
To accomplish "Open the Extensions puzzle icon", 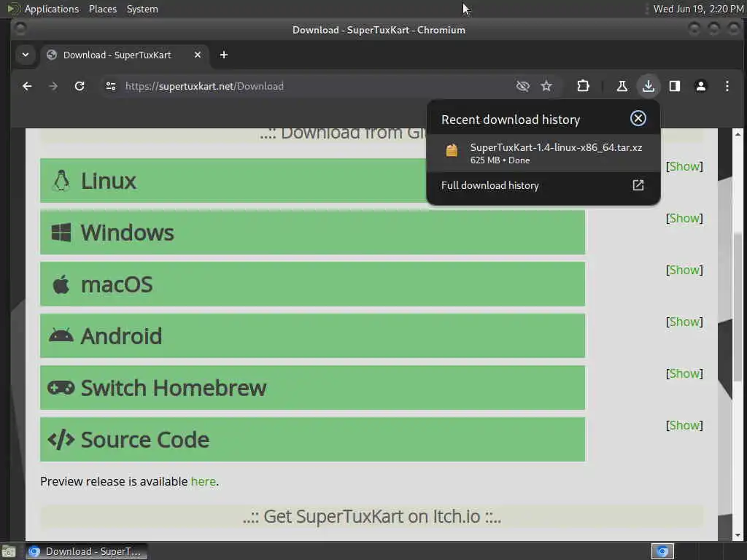I will [583, 86].
